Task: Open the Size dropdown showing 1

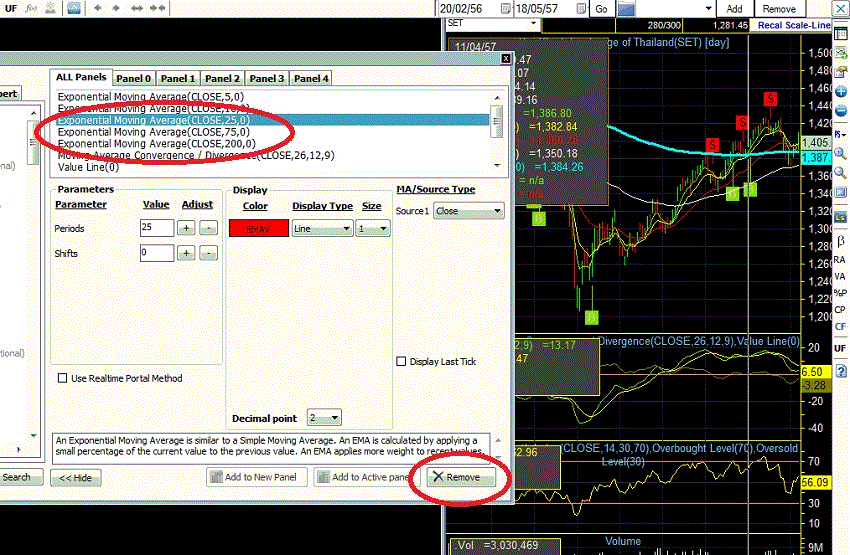Action: coord(373,229)
